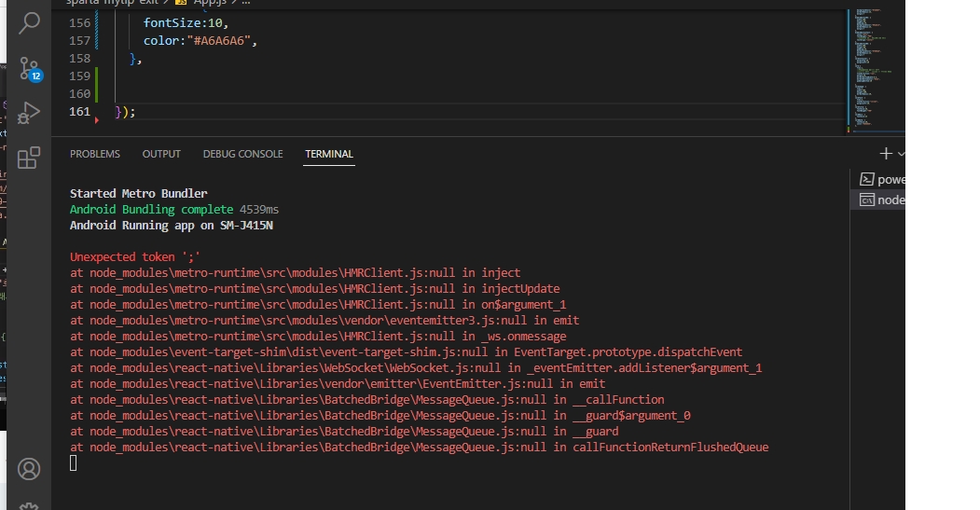The width and height of the screenshot is (980, 510).
Task: Open the Run and Debug view
Action: (x=29, y=113)
